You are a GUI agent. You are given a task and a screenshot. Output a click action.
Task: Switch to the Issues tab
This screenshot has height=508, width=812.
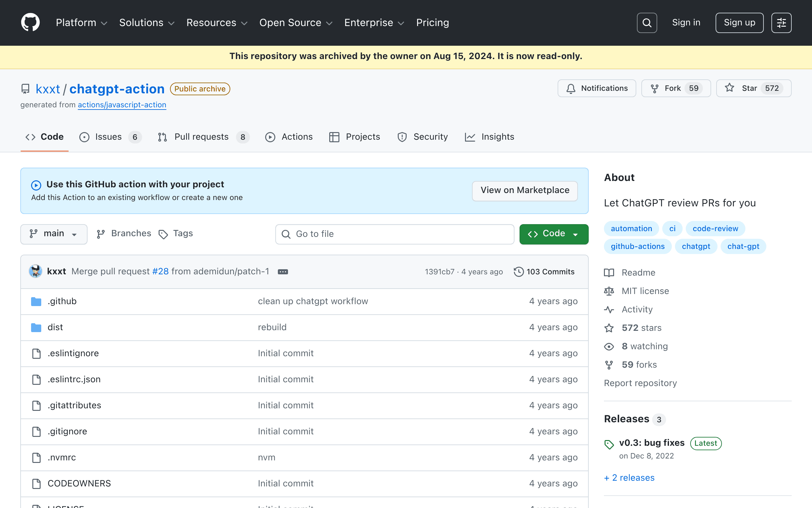pos(110,137)
